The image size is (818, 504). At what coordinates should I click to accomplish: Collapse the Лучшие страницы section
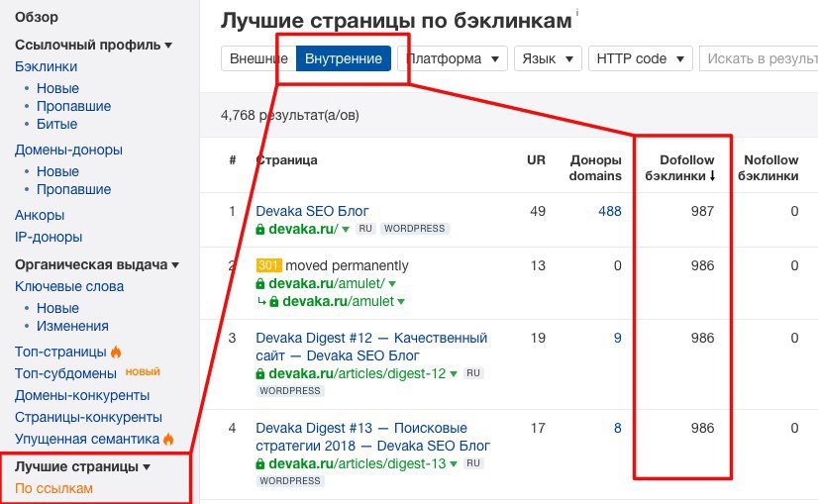(x=82, y=466)
